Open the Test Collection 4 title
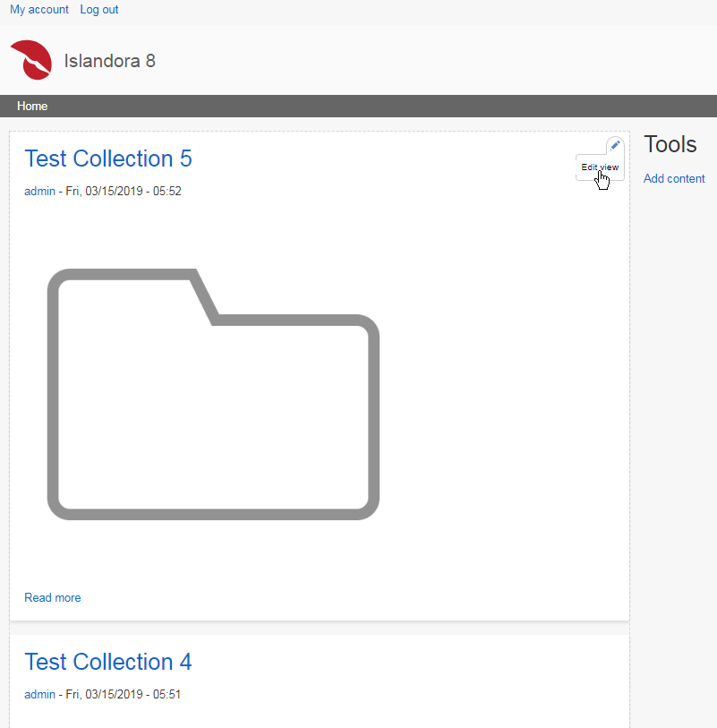717x728 pixels. point(108,662)
